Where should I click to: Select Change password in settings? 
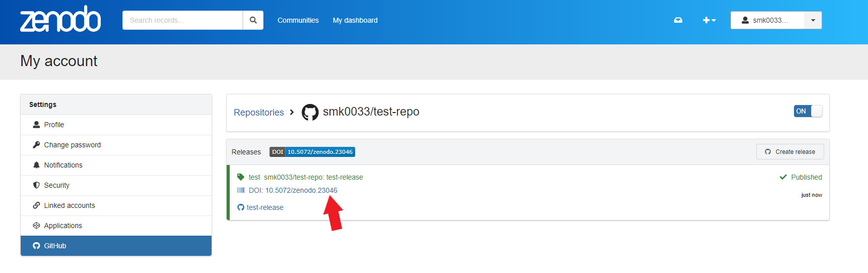coord(116,145)
